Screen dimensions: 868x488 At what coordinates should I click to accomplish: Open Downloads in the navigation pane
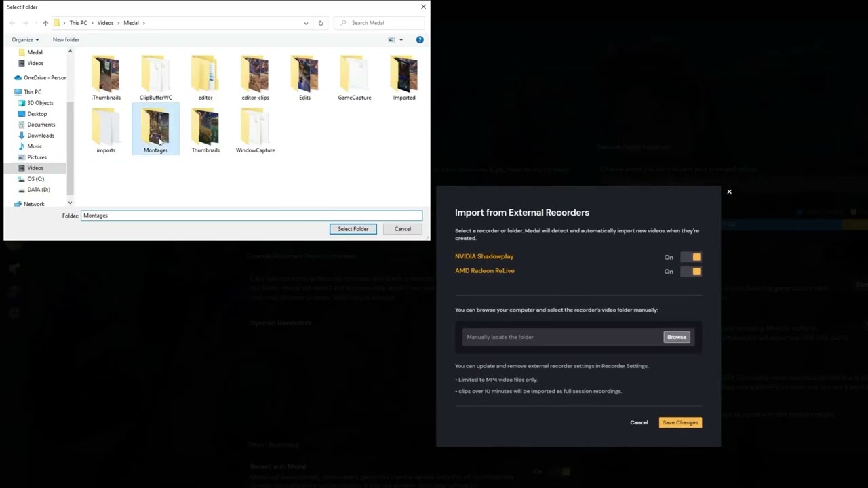pyautogui.click(x=41, y=136)
